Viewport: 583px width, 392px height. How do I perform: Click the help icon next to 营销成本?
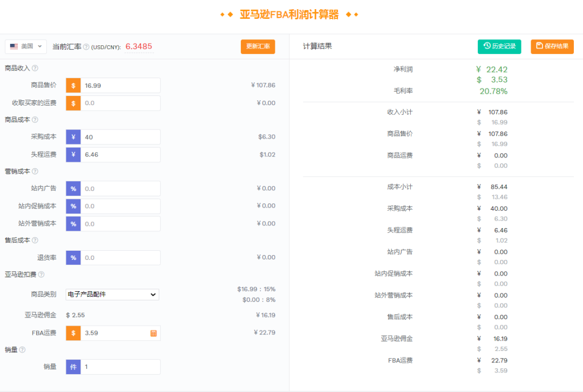pyautogui.click(x=35, y=171)
